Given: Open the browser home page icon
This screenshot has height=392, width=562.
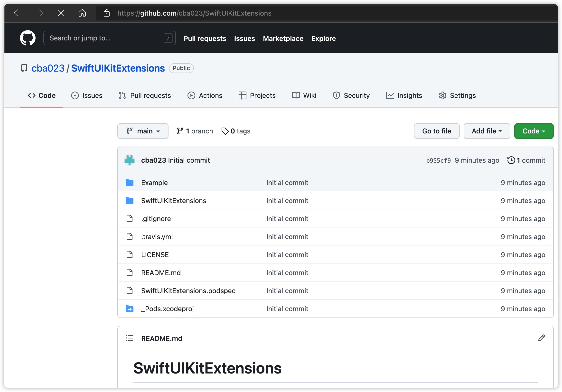Looking at the screenshot, I should [82, 13].
